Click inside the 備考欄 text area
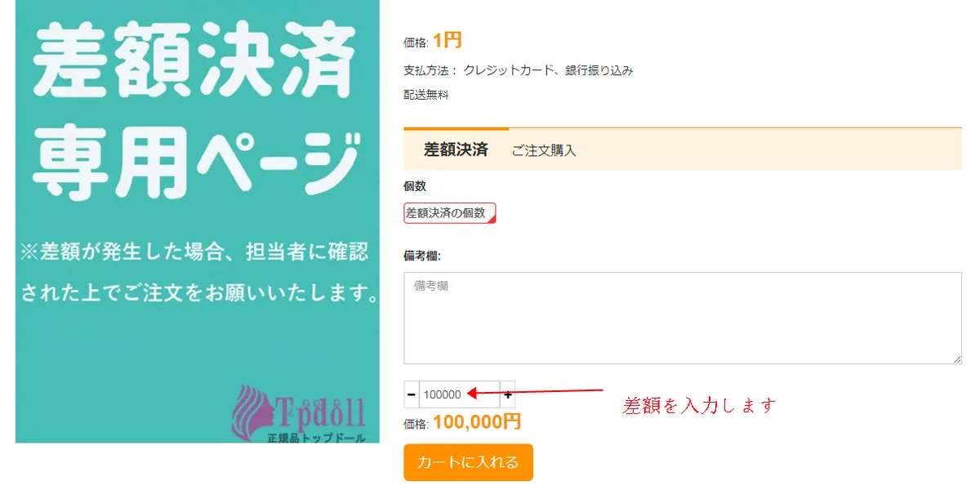 [683, 318]
